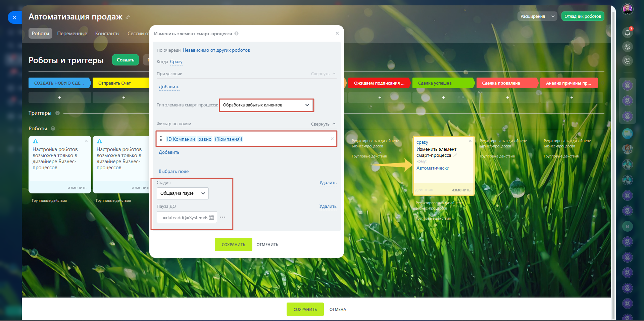Open the arrow next to Расширения
The width and height of the screenshot is (644, 321).
pyautogui.click(x=553, y=16)
